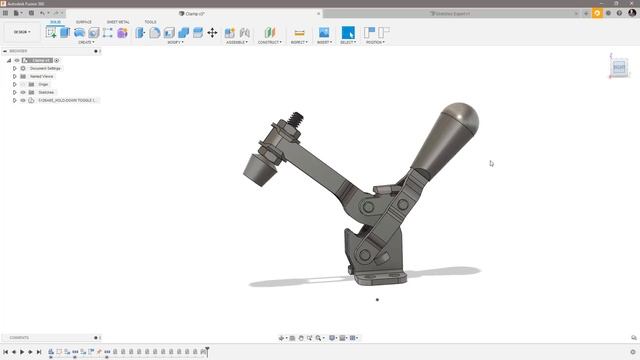This screenshot has height=360, width=640.
Task: Select the Press Pull tool
Action: [140, 33]
